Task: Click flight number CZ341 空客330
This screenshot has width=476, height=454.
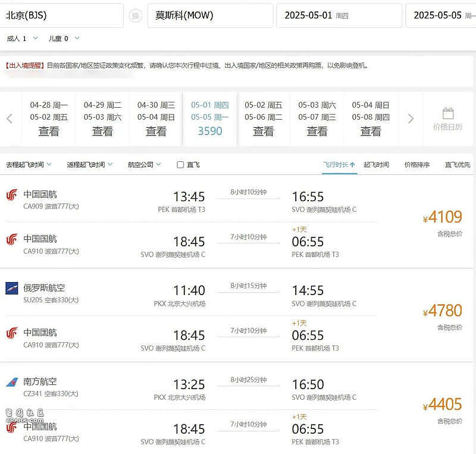Action: pyautogui.click(x=51, y=394)
